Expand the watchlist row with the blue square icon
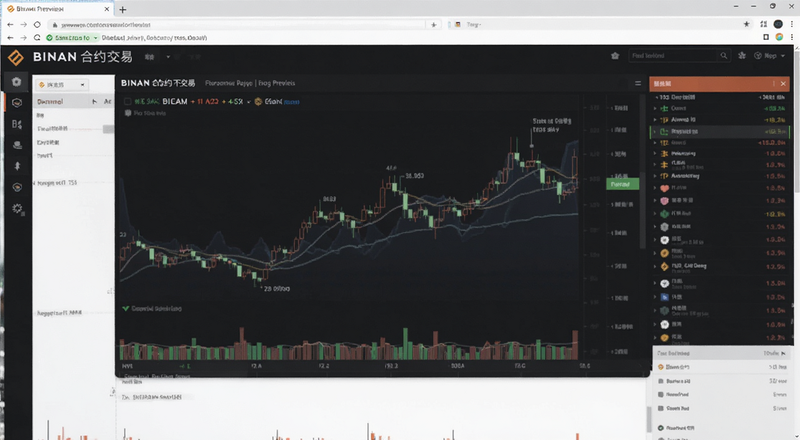800x440 pixels. (x=656, y=297)
